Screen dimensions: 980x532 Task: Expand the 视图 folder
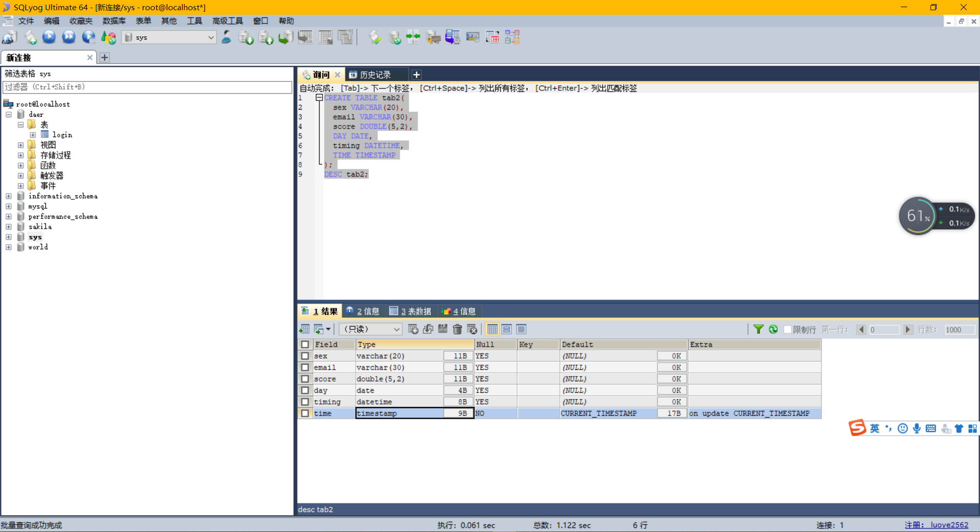(21, 145)
